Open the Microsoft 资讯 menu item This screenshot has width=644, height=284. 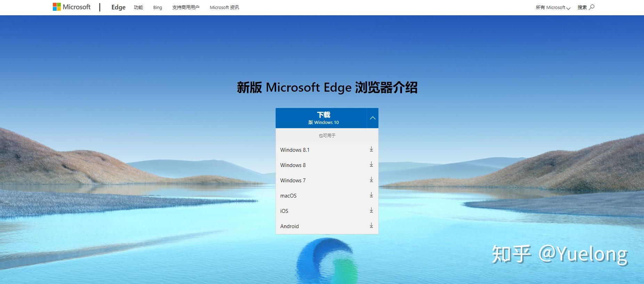tap(224, 7)
